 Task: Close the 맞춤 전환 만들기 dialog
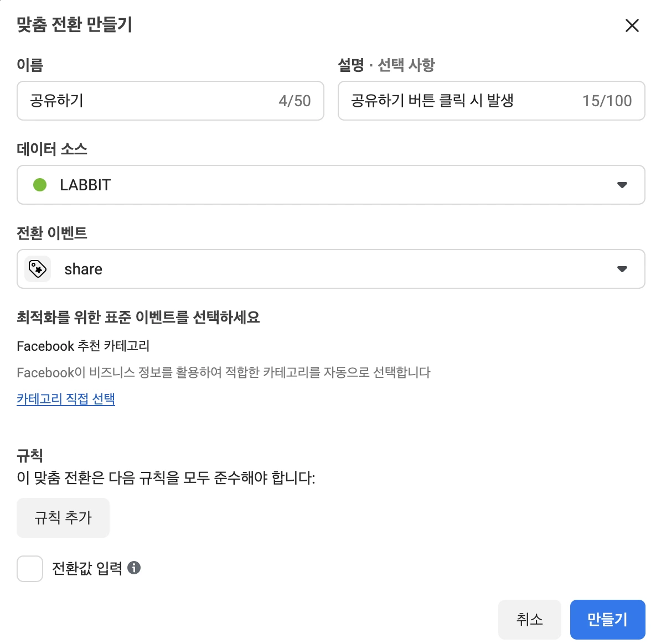pyautogui.click(x=632, y=25)
